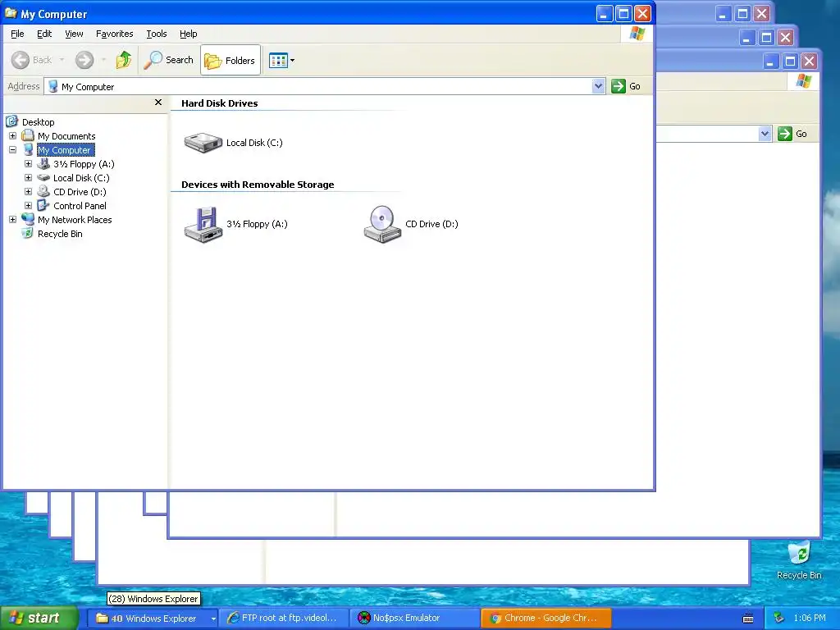Image resolution: width=840 pixels, height=630 pixels.
Task: Switch to No$psx Emulator taskbar button
Action: point(413,619)
